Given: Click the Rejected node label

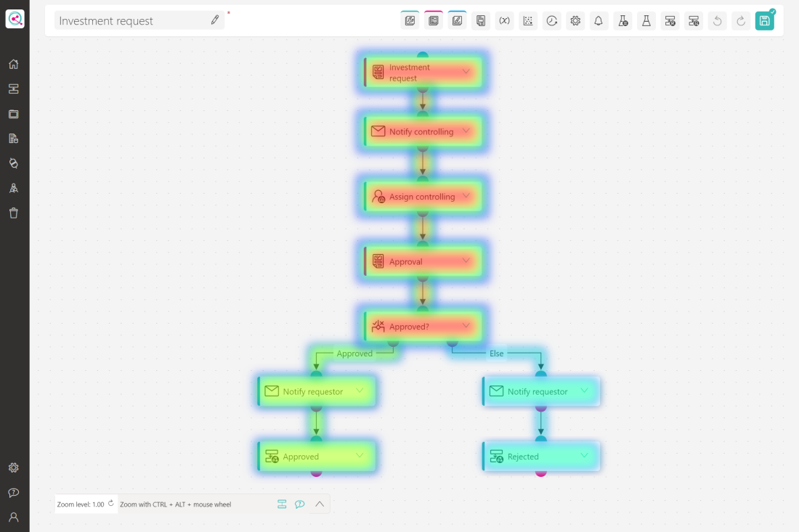Looking at the screenshot, I should (523, 457).
